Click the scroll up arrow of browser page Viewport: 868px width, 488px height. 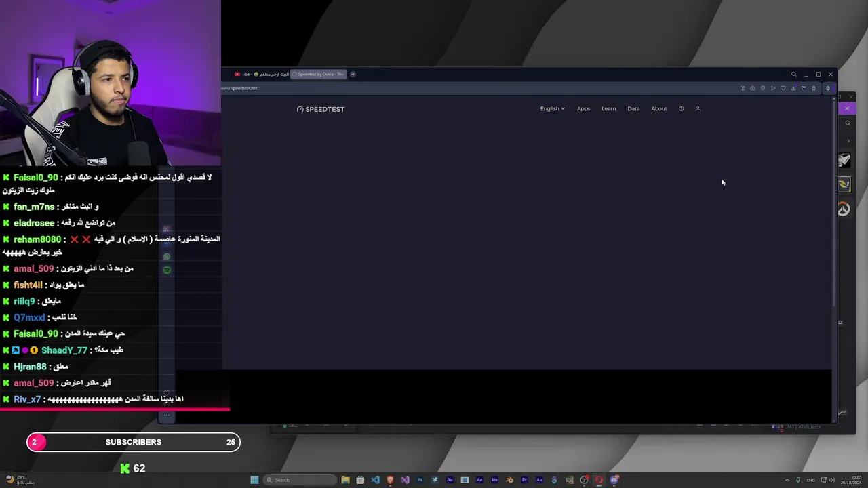click(x=834, y=100)
